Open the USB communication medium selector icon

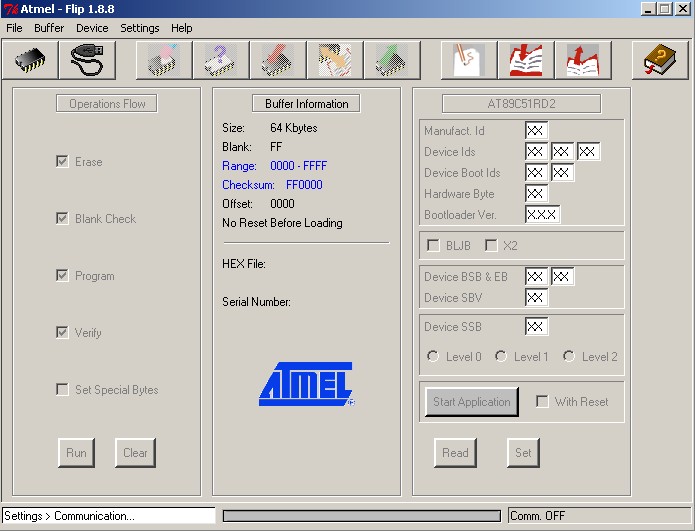tap(87, 61)
